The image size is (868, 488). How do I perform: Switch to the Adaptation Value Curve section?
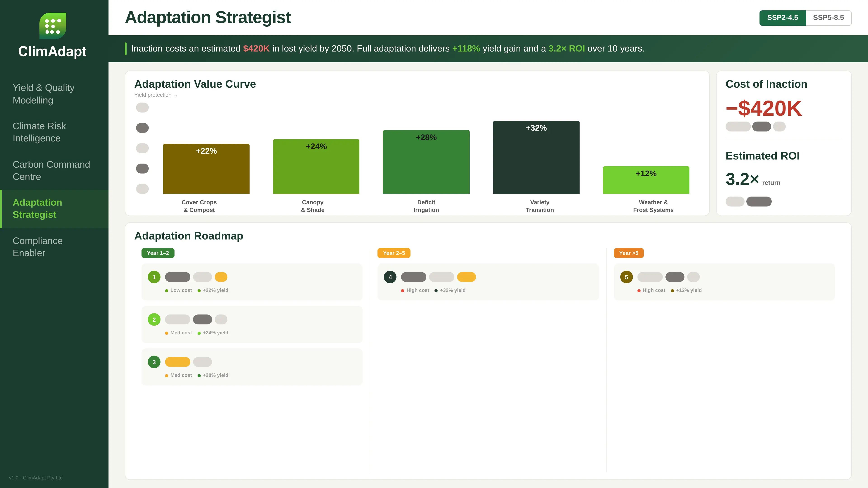click(195, 84)
